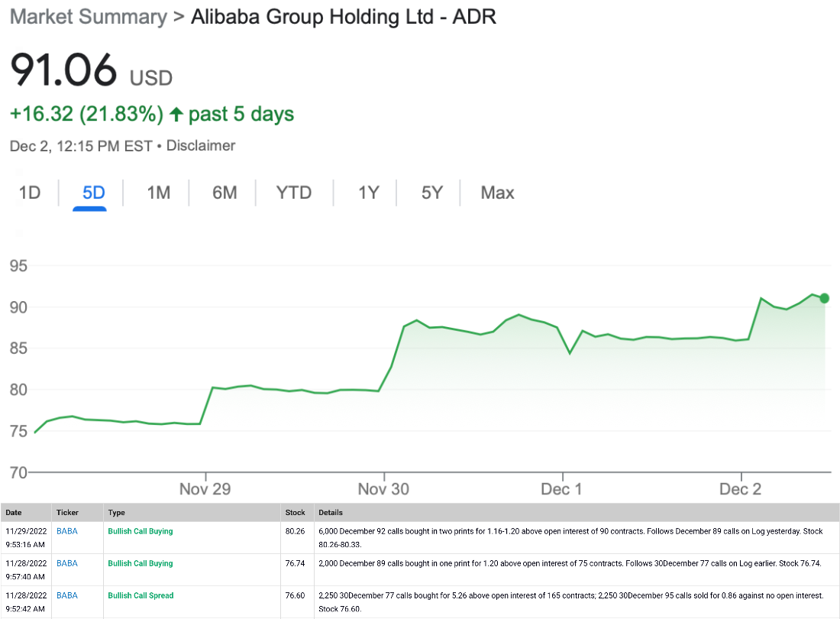The height and width of the screenshot is (619, 840).
Task: Click the Market Summary breadcrumb link
Action: (x=89, y=17)
